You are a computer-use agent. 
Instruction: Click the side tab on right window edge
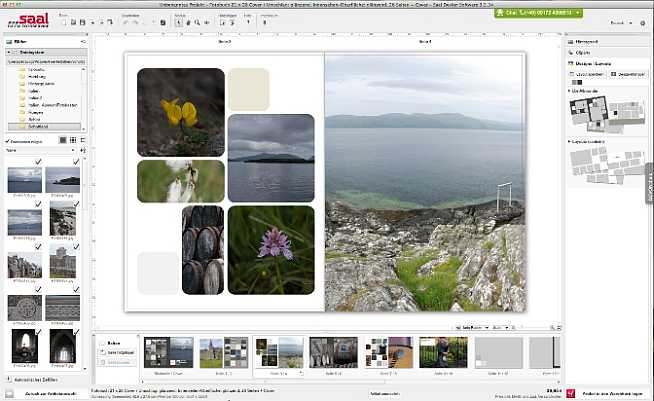pyautogui.click(x=650, y=184)
